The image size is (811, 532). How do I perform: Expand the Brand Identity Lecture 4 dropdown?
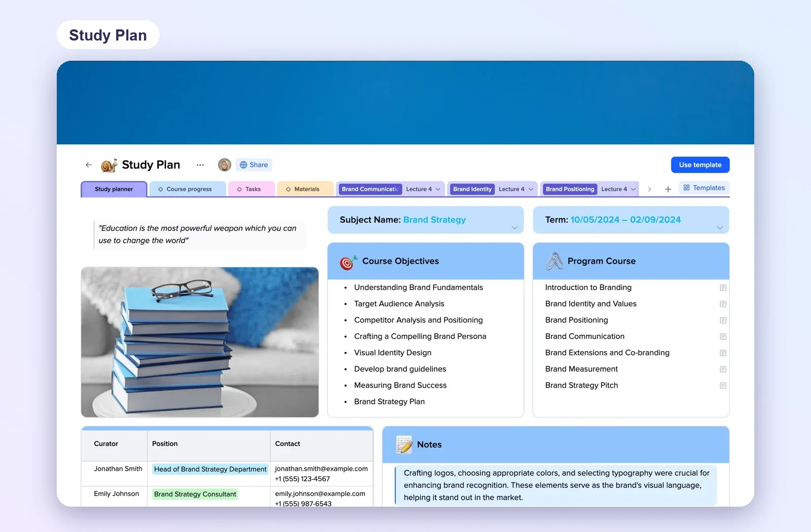pos(531,189)
